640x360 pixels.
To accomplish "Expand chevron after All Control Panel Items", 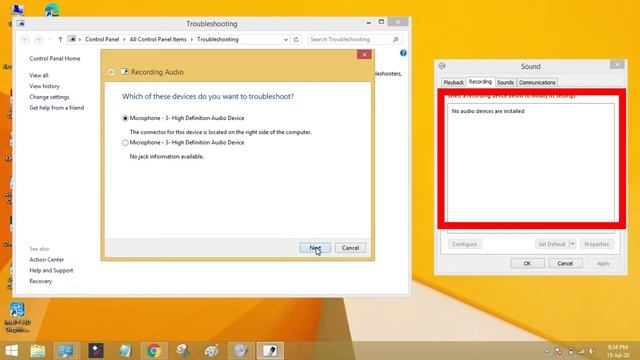I will [192, 40].
